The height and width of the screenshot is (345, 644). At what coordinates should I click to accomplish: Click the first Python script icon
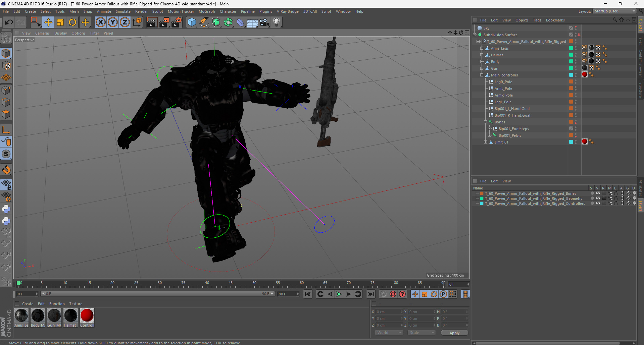pyautogui.click(x=6, y=209)
